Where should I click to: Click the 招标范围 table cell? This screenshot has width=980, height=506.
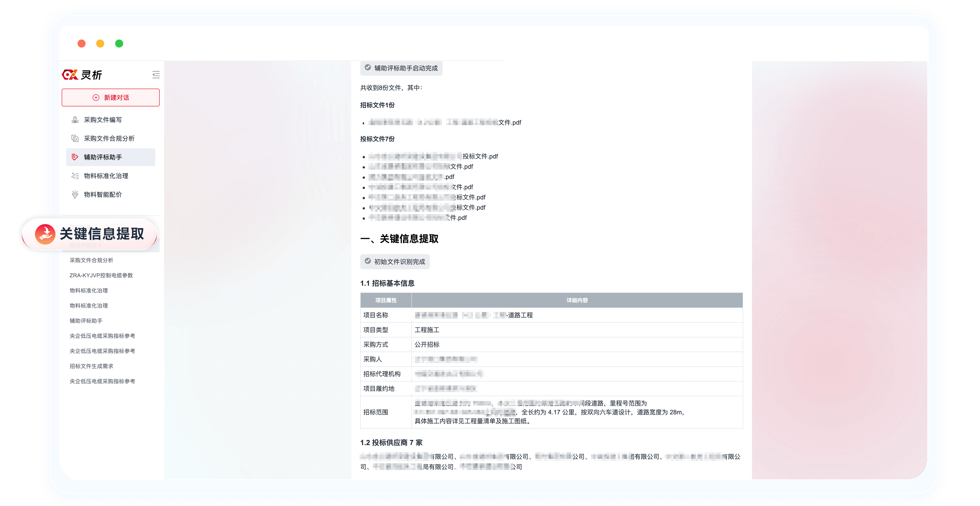386,412
